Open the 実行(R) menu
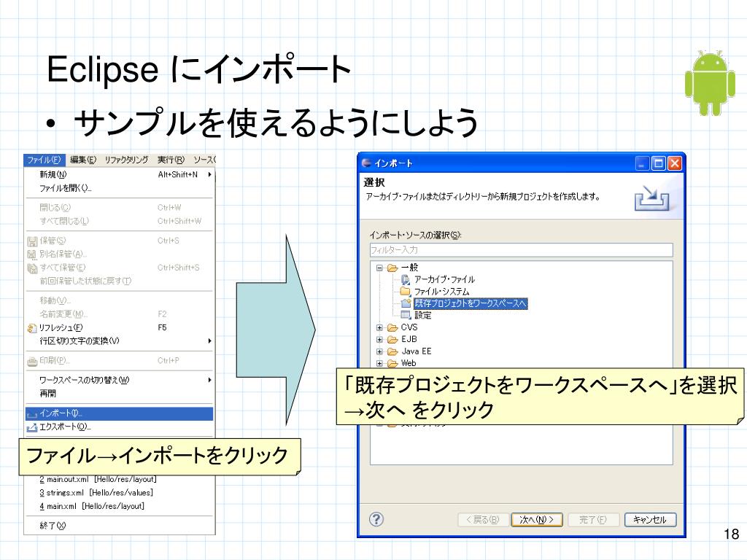Viewport: 747px width, 560px height. 171,160
